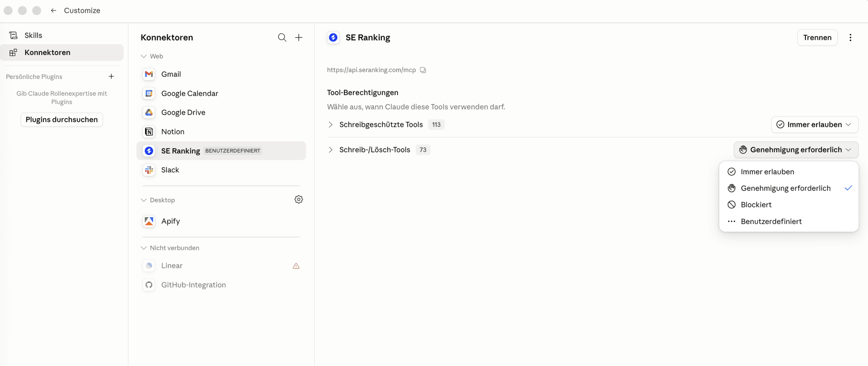The height and width of the screenshot is (366, 868).
Task: Click the Slack icon
Action: coord(149,170)
